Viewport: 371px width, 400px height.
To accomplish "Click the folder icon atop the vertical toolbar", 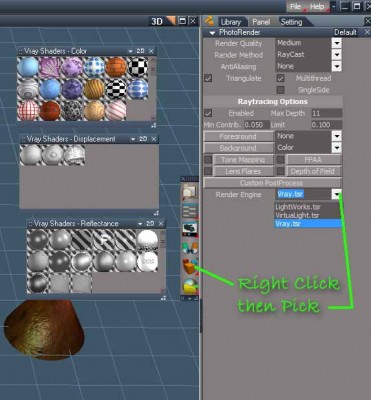I will [x=190, y=192].
